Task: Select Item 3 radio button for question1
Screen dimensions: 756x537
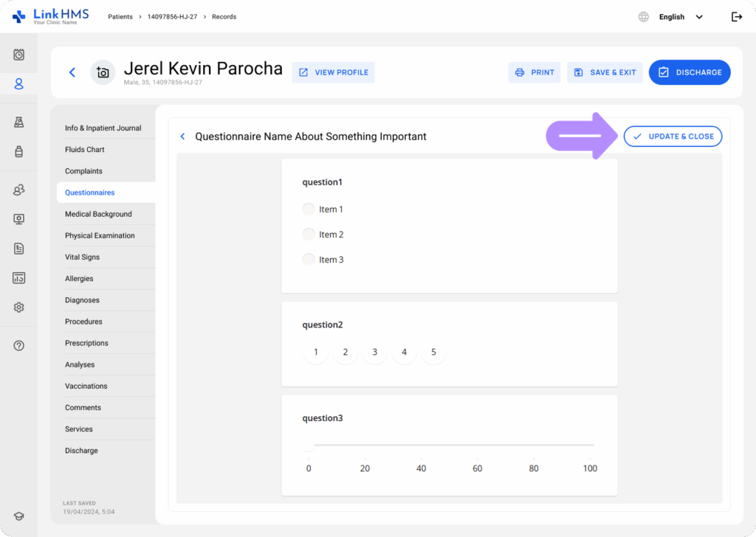Action: pyautogui.click(x=309, y=260)
